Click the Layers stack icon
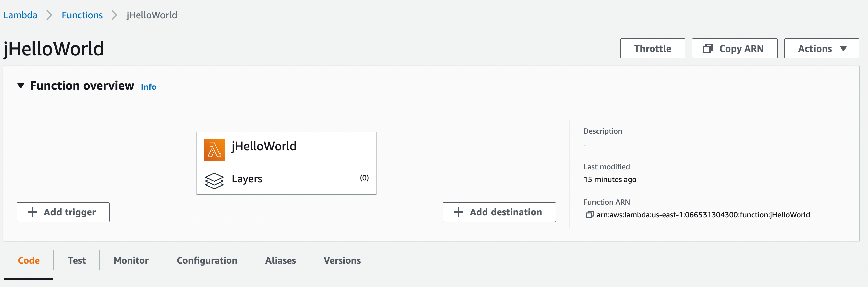Image resolution: width=868 pixels, height=287 pixels. pyautogui.click(x=214, y=180)
